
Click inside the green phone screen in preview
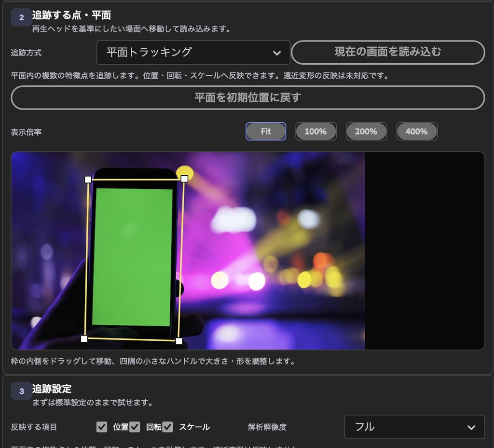click(x=133, y=257)
